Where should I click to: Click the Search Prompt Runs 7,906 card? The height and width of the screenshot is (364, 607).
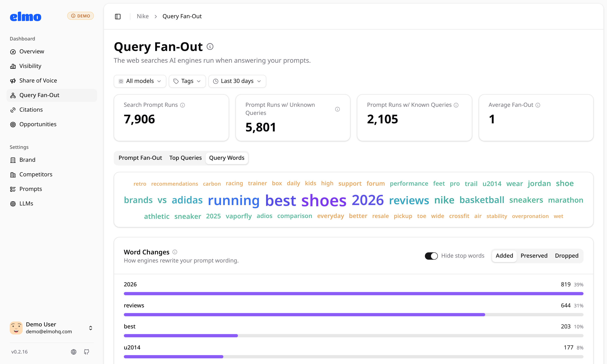coord(171,118)
